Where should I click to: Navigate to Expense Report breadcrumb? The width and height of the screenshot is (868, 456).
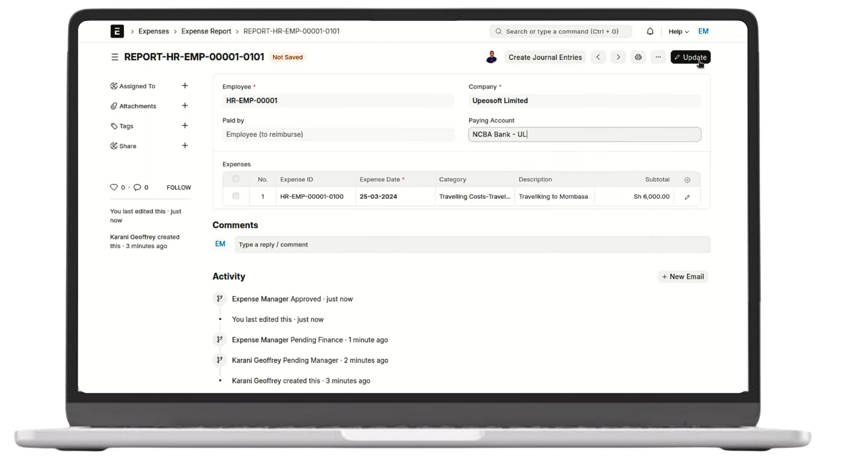point(206,31)
